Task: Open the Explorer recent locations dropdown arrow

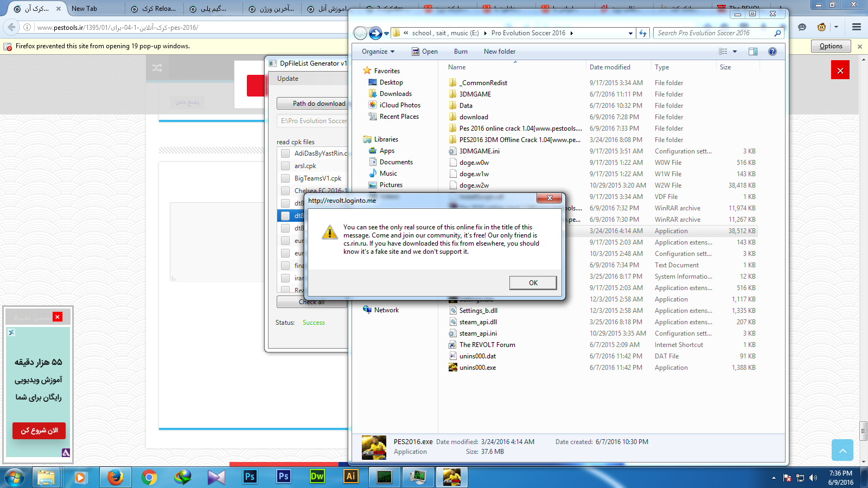Action: point(386,34)
